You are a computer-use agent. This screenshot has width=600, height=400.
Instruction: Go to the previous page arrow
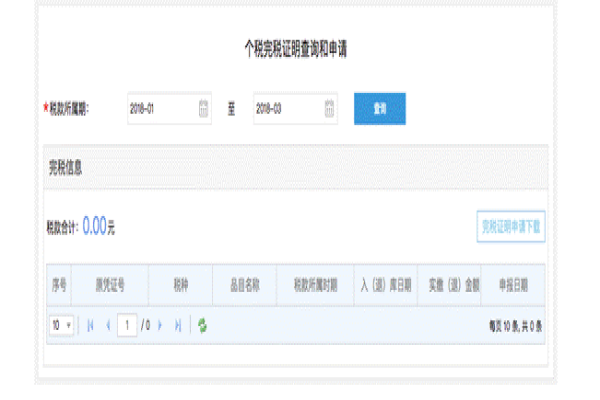pos(108,325)
